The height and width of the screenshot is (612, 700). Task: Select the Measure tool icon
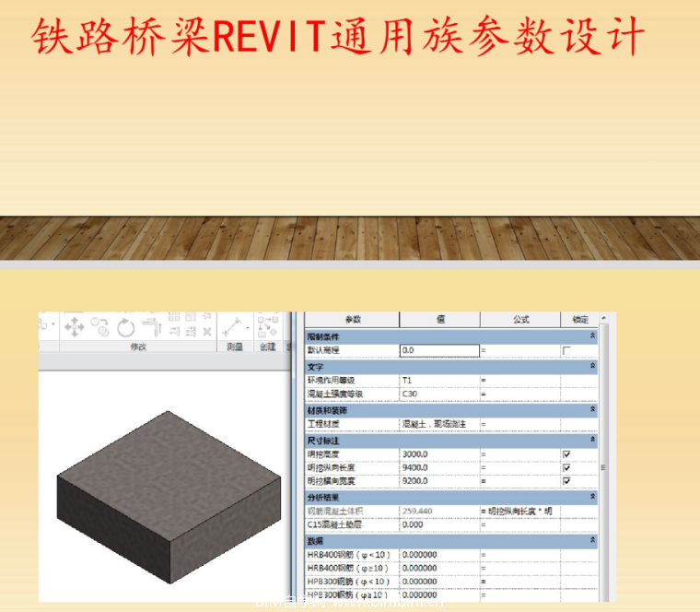coord(233,327)
